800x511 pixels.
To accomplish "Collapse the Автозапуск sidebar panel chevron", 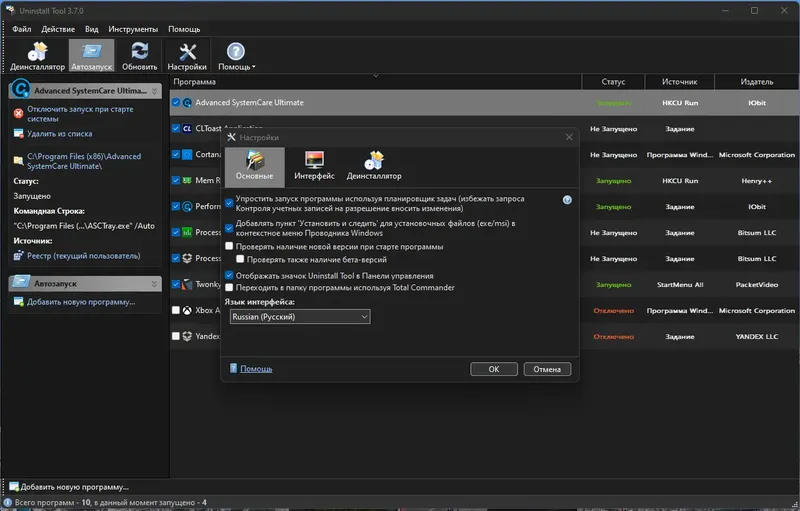I will (154, 284).
